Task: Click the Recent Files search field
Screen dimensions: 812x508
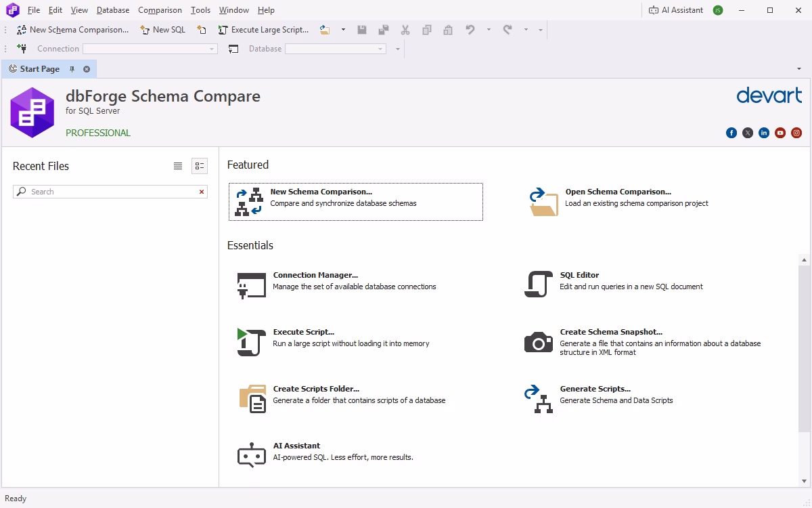Action: (110, 192)
